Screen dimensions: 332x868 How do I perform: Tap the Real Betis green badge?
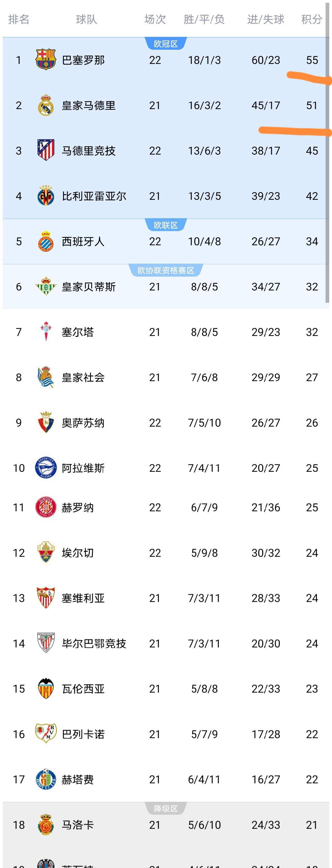pyautogui.click(x=45, y=286)
